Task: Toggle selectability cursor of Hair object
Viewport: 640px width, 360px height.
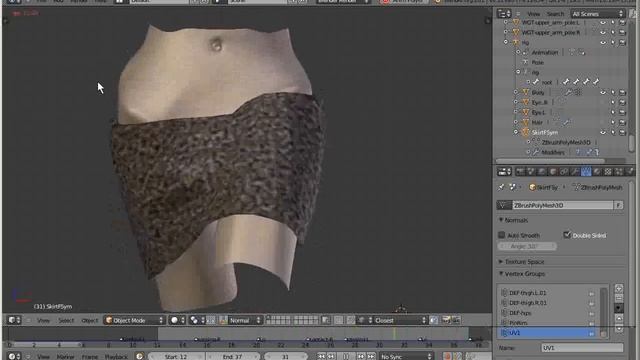Action: [613, 122]
